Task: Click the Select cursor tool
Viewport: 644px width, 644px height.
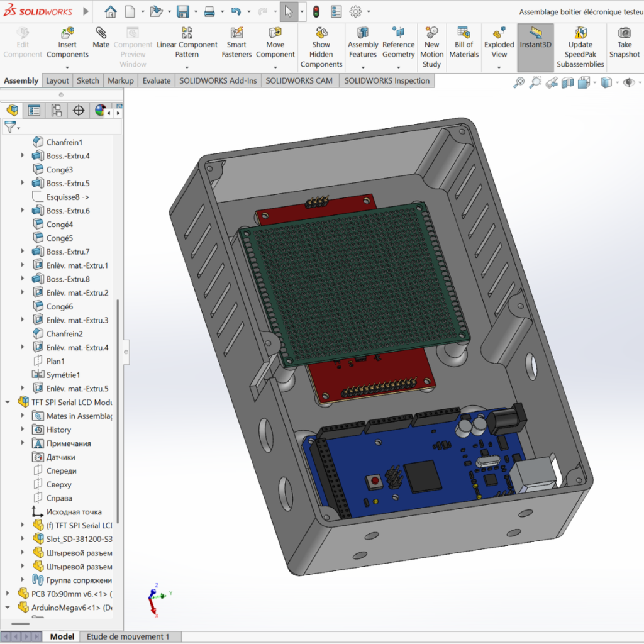Action: click(x=289, y=11)
